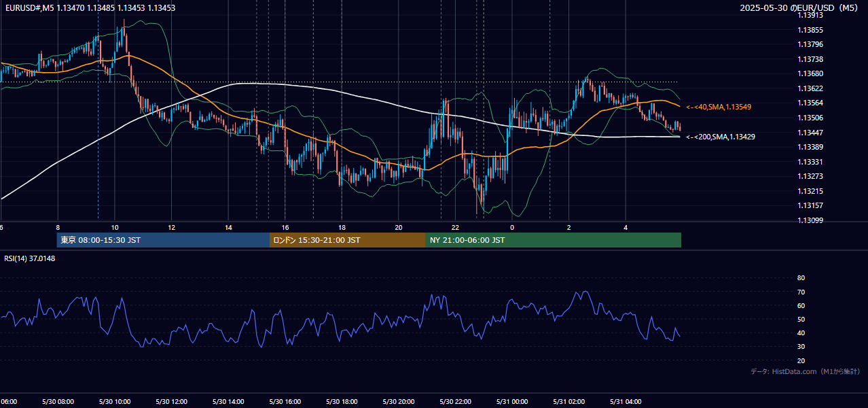Click the RSI 80 level label
The width and height of the screenshot is (868, 408).
[801, 278]
